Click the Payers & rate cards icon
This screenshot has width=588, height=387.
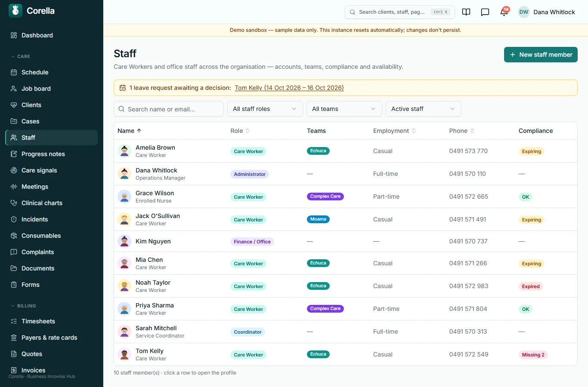click(14, 338)
